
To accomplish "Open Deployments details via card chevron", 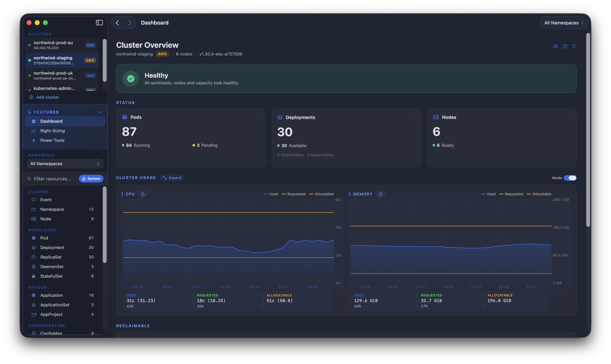I will pos(414,117).
